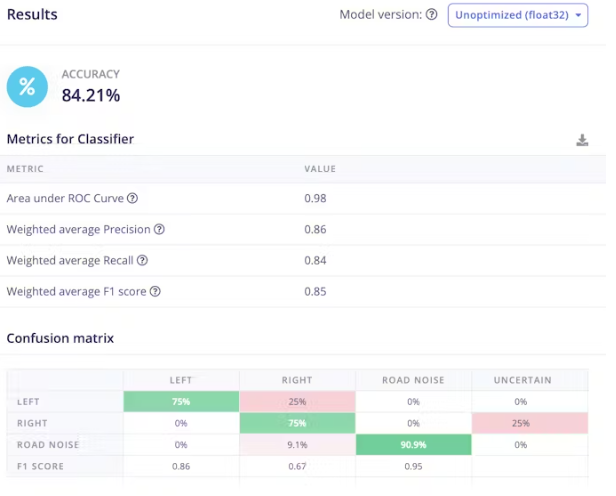Click the ROAD NOISE column header
Screen dimensions: 616x496
tap(414, 380)
